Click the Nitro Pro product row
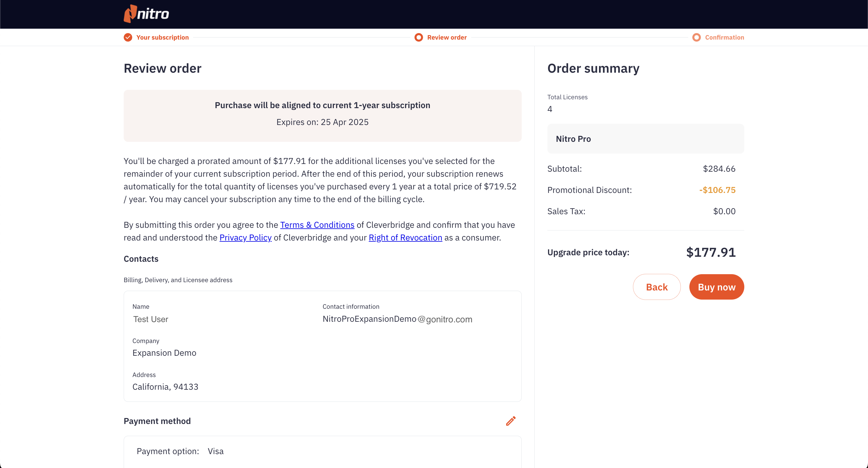 click(x=645, y=139)
